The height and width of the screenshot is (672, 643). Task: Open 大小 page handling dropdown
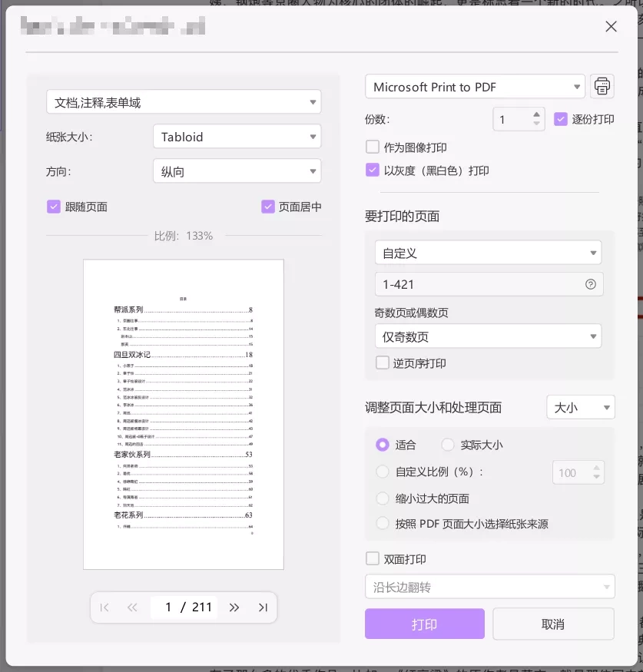tap(581, 407)
